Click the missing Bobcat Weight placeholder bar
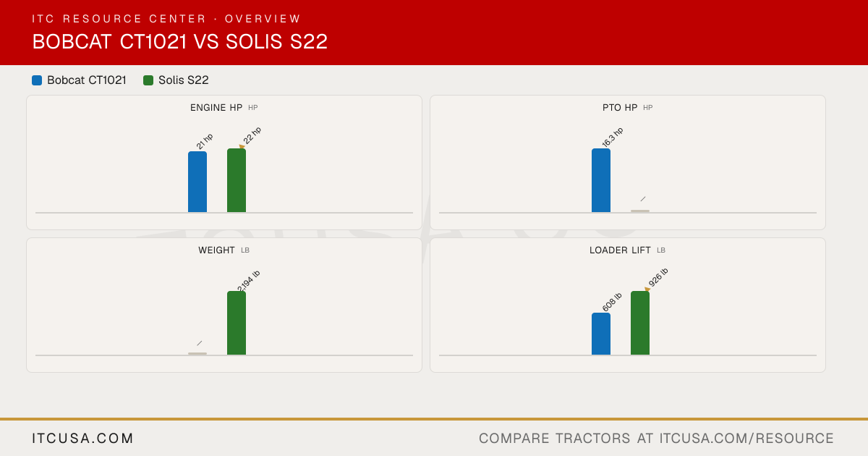868x456 pixels. [x=197, y=353]
